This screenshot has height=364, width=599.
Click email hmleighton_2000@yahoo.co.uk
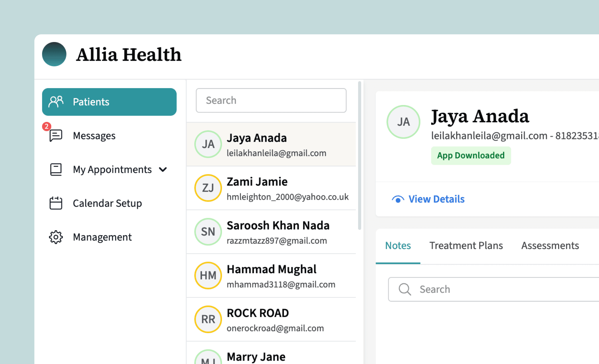point(288,197)
